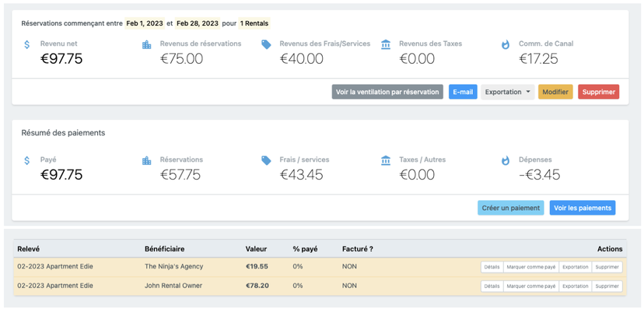This screenshot has width=644, height=309.
Task: Delete John Rental Owner statement row
Action: point(607,286)
